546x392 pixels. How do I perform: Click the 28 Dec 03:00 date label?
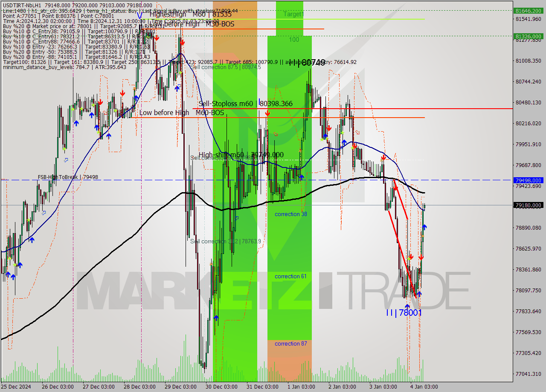[140, 387]
